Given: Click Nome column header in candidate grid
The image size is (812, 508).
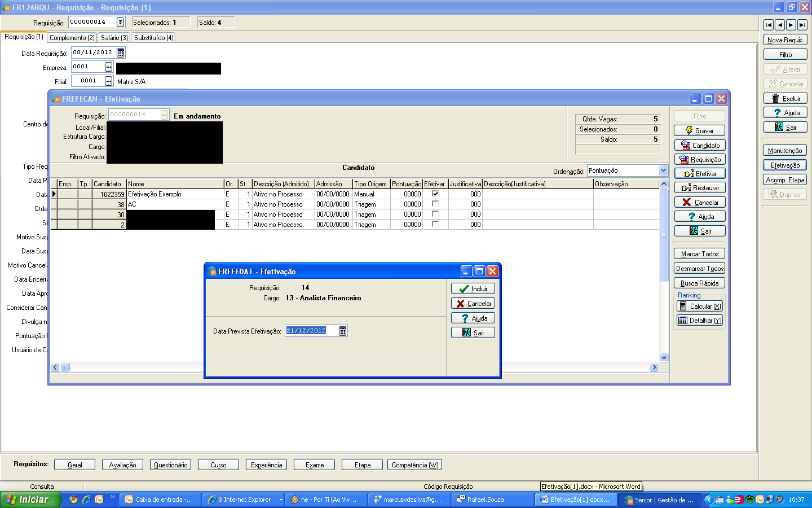Looking at the screenshot, I should 175,183.
